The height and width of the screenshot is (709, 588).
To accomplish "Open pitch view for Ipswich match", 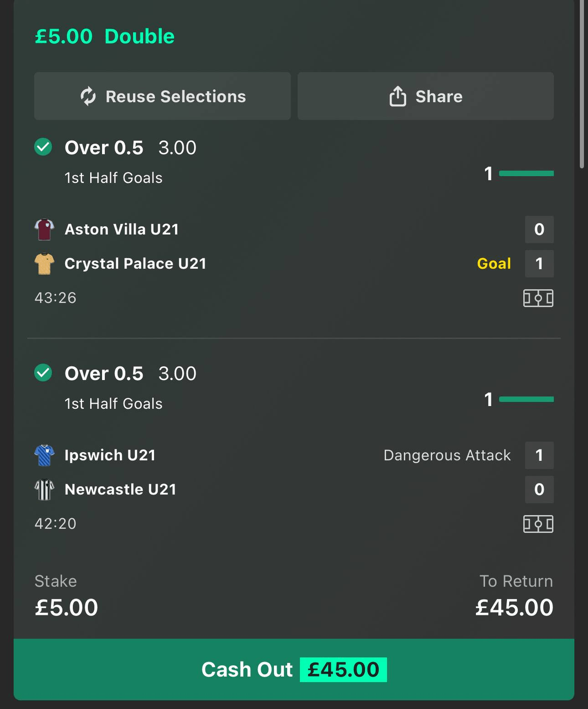I will (538, 524).
